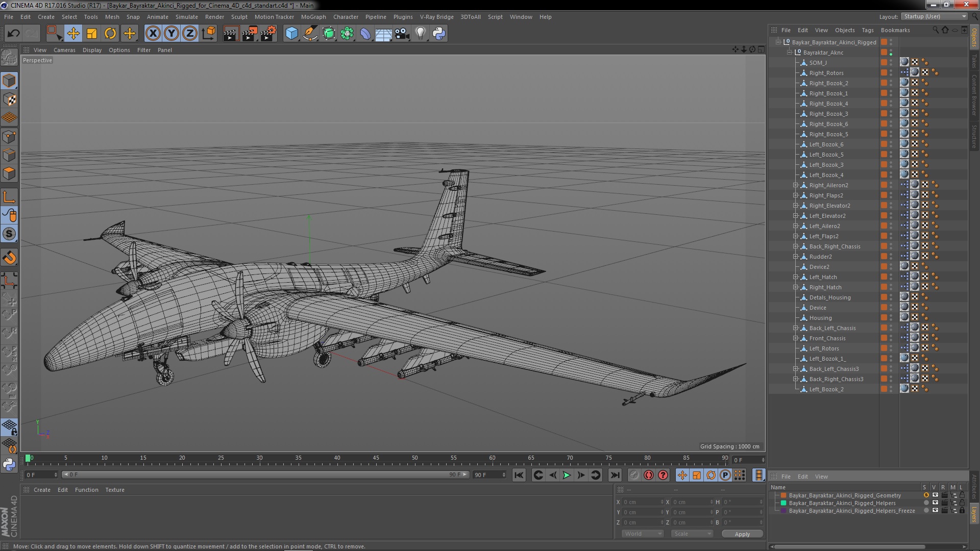Click the Undo arrow icon

click(13, 34)
